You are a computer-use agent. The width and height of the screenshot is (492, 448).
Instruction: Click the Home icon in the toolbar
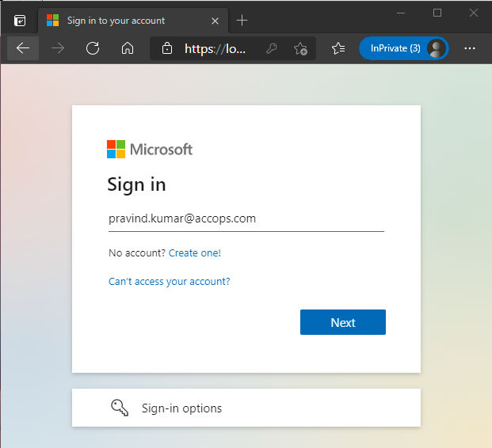tap(128, 48)
